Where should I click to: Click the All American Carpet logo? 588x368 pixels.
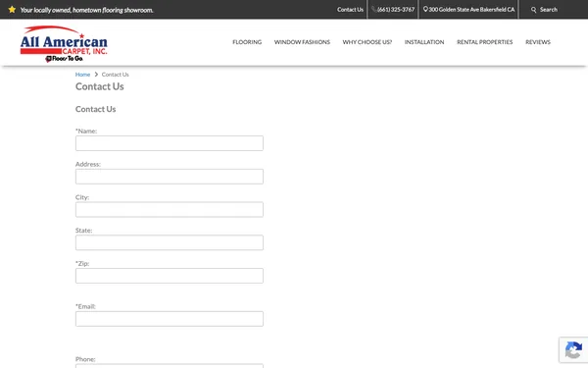point(64,43)
